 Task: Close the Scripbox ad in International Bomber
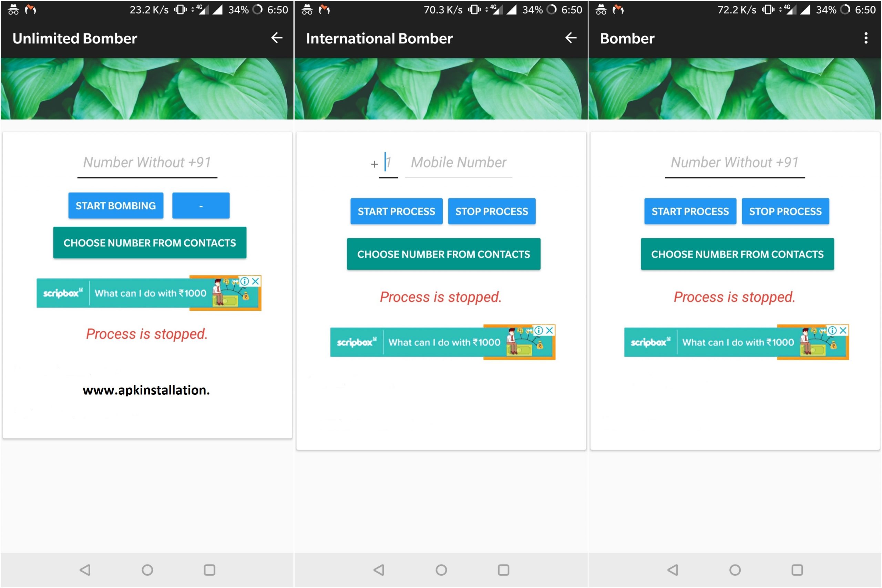click(551, 330)
